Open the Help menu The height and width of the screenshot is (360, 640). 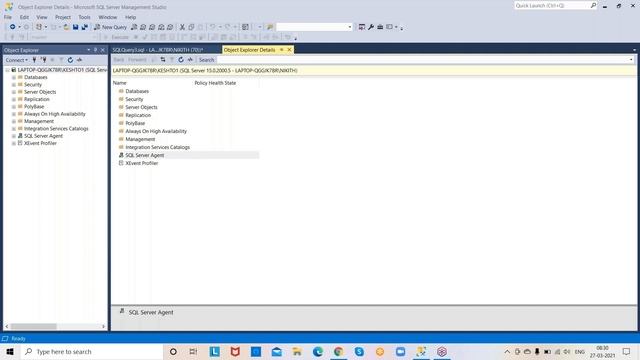(130, 17)
